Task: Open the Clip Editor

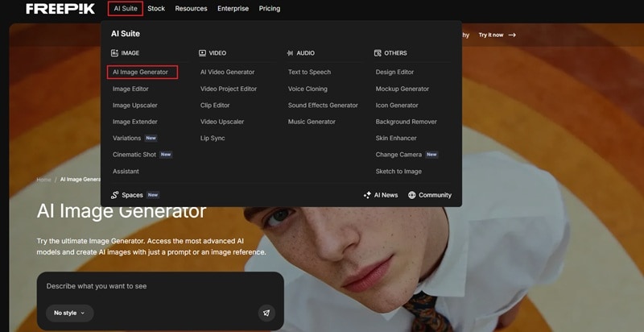Action: 215,106
